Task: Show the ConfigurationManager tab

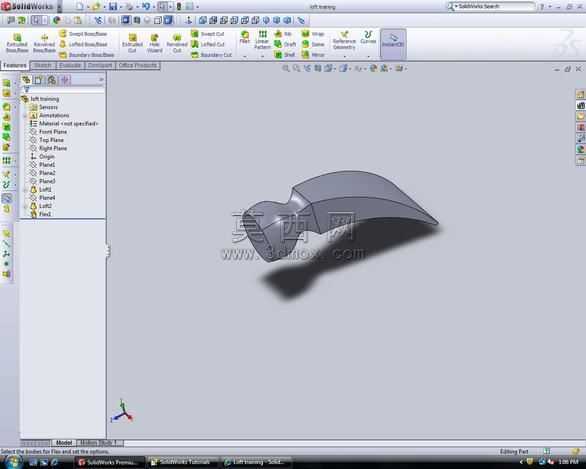Action: tap(52, 80)
